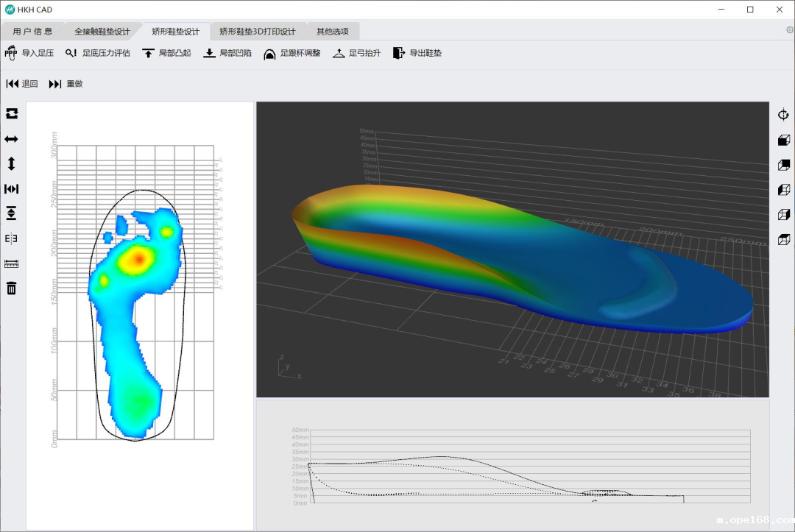Click the mirror flip icon

coord(11,238)
